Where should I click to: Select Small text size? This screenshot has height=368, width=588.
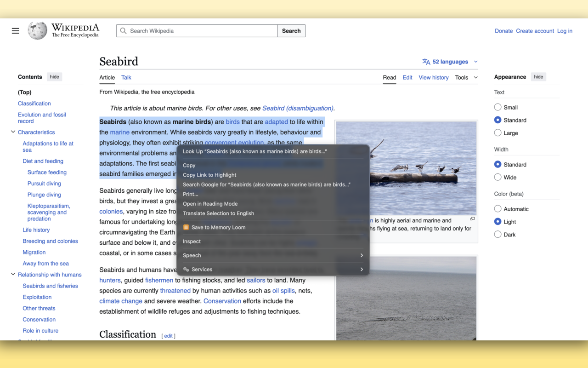(498, 107)
